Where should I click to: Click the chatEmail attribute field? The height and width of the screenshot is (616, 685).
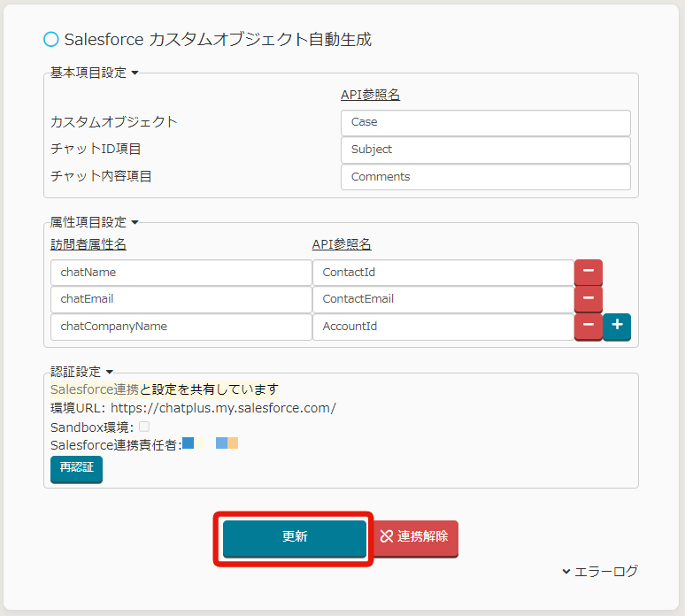coord(181,299)
